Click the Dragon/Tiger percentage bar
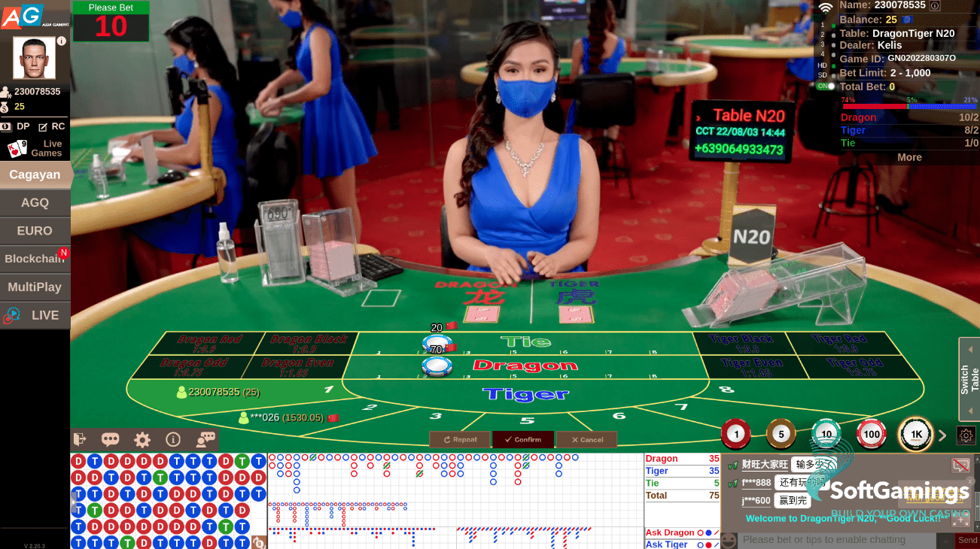 [909, 106]
